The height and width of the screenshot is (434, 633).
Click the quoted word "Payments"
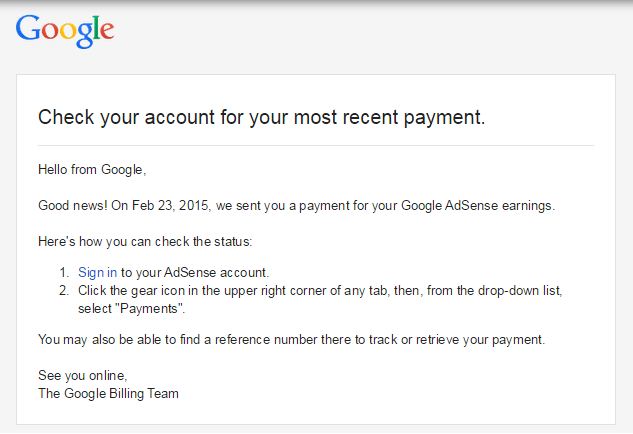149,309
